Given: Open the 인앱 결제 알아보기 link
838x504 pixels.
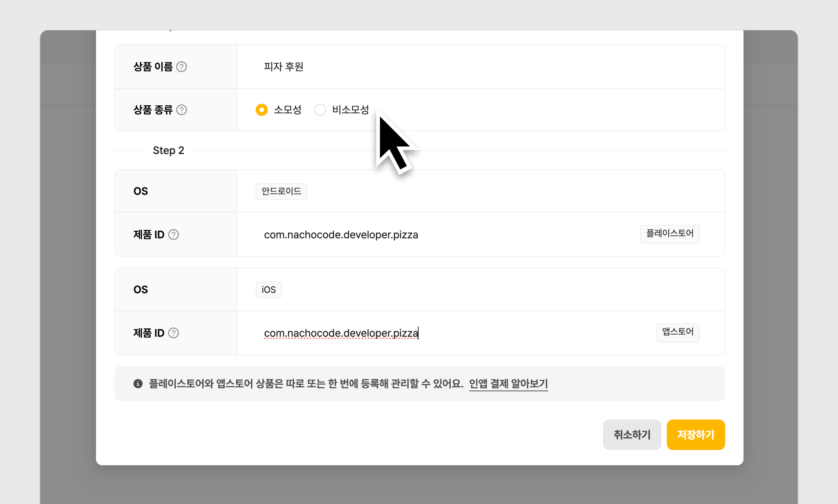Looking at the screenshot, I should pyautogui.click(x=508, y=384).
